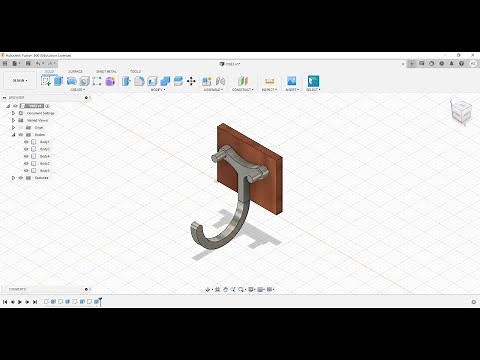Viewport: 480px width, 360px height.
Task: Select the Measure tool
Action: 269,81
